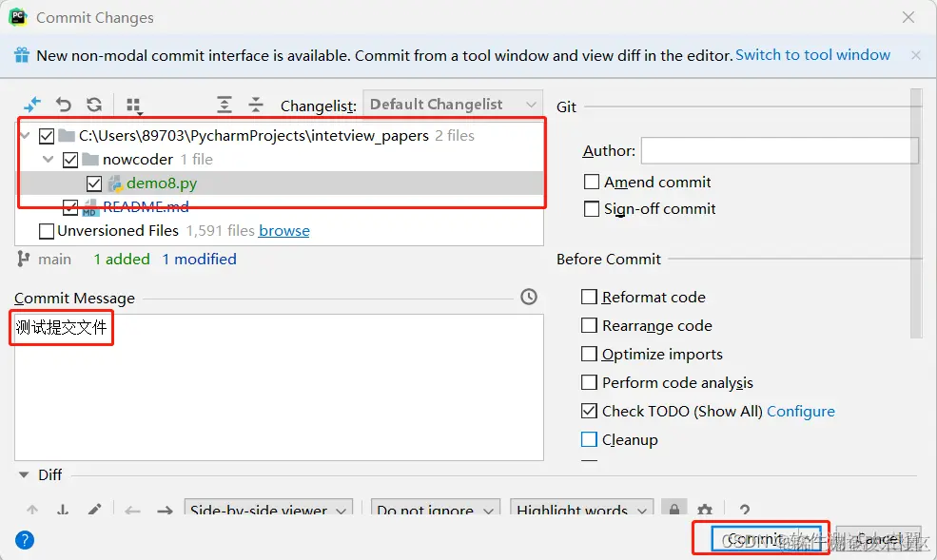The height and width of the screenshot is (560, 937).
Task: Click the '1 modified' status text
Action: tap(200, 260)
